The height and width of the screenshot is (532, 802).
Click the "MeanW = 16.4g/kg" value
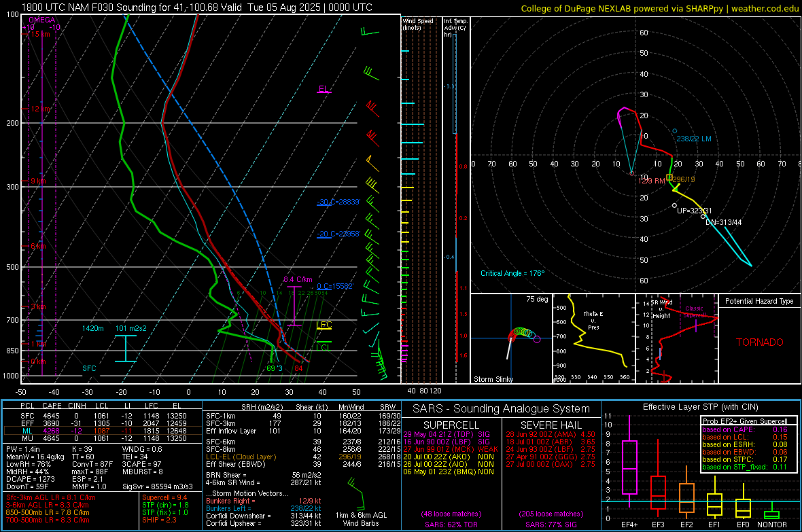(35, 457)
